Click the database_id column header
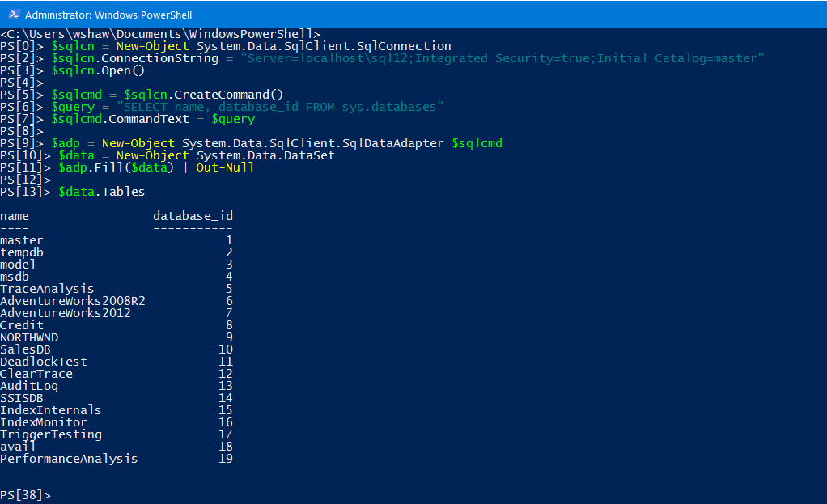The width and height of the screenshot is (827, 504). (x=193, y=216)
